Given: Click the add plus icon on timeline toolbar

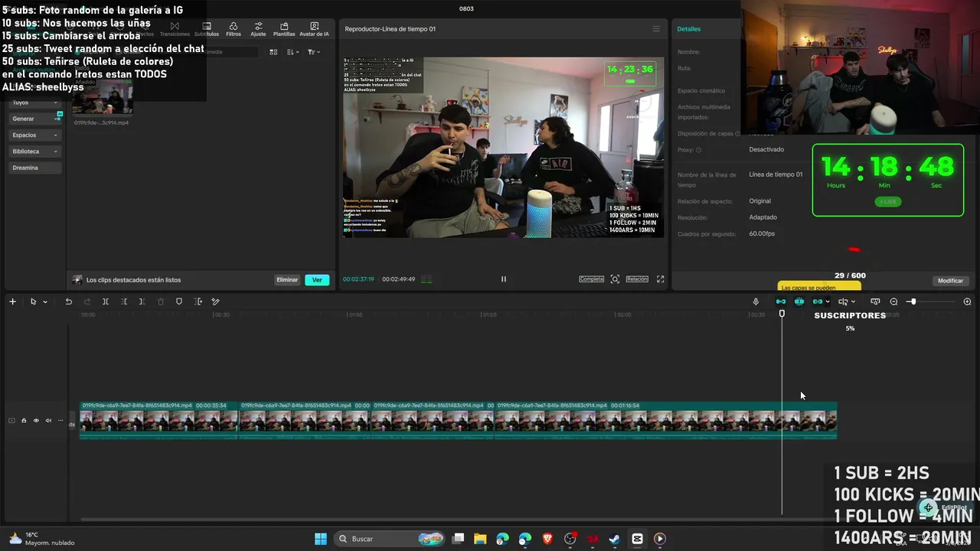Looking at the screenshot, I should click(x=12, y=302).
